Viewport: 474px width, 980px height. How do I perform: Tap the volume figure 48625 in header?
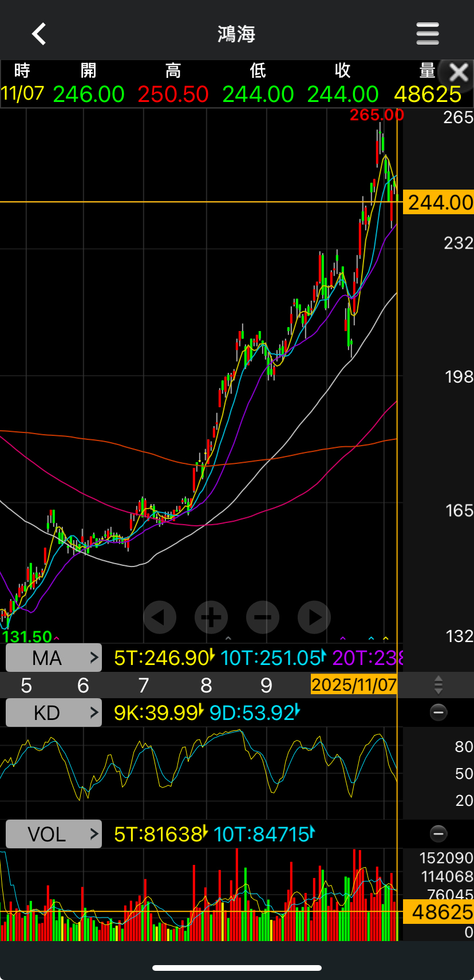(x=428, y=95)
